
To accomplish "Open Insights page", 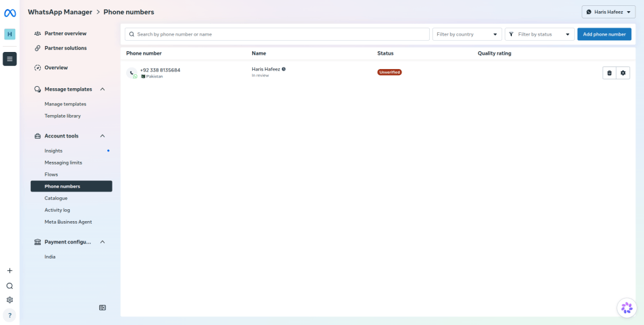I will [53, 151].
